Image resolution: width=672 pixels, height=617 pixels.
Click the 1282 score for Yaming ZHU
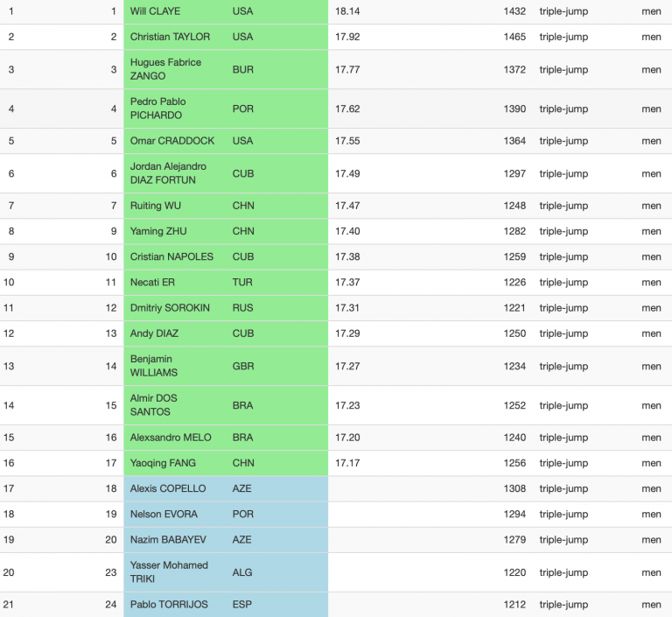coord(514,231)
